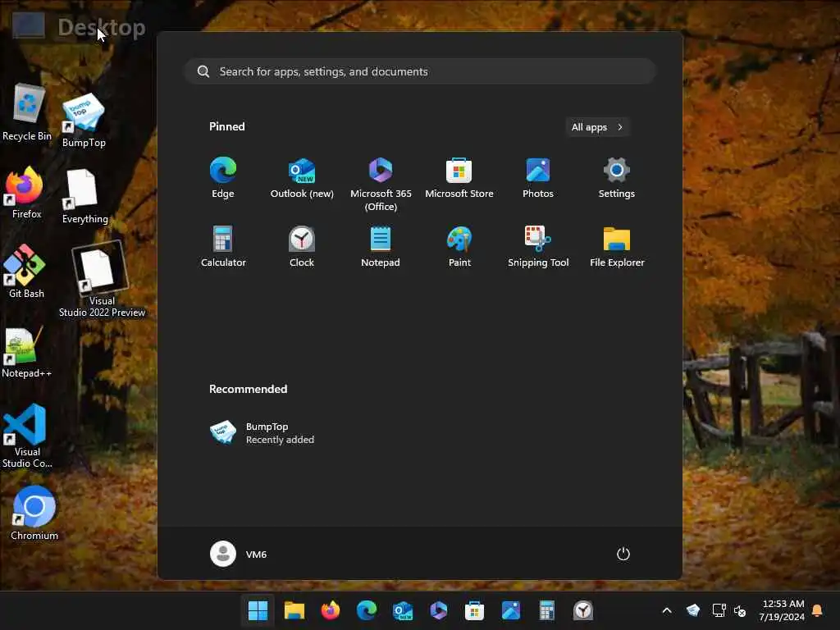Expand the All apps list

pos(597,127)
